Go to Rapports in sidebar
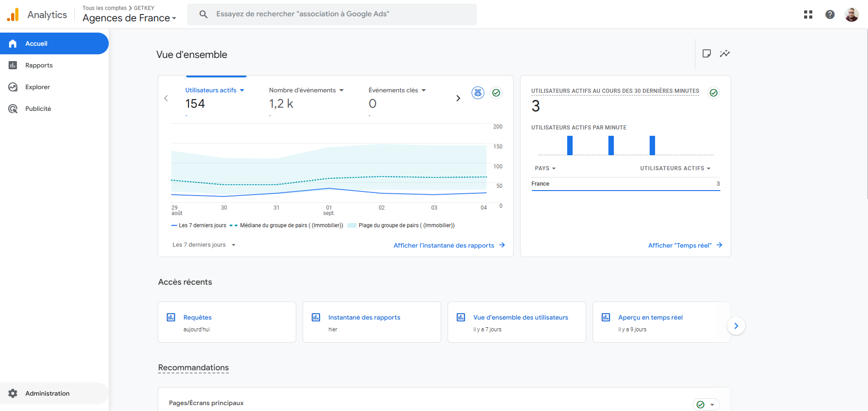868x411 pixels. 39,65
